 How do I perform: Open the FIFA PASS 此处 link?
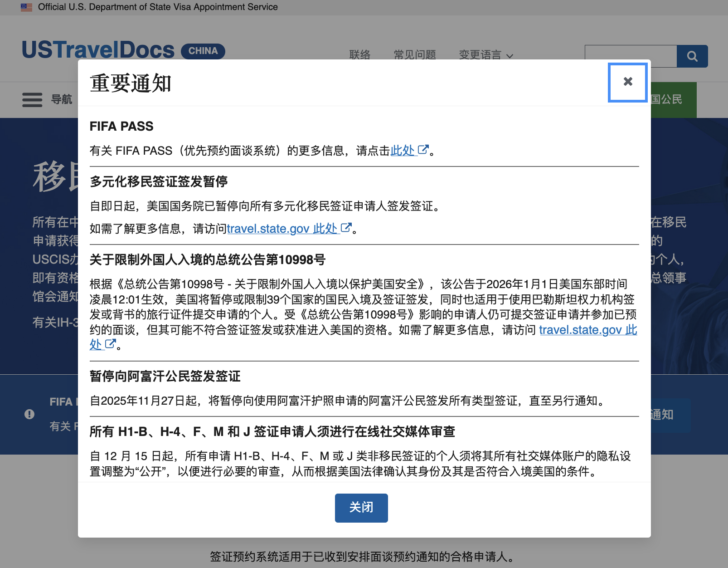point(403,151)
